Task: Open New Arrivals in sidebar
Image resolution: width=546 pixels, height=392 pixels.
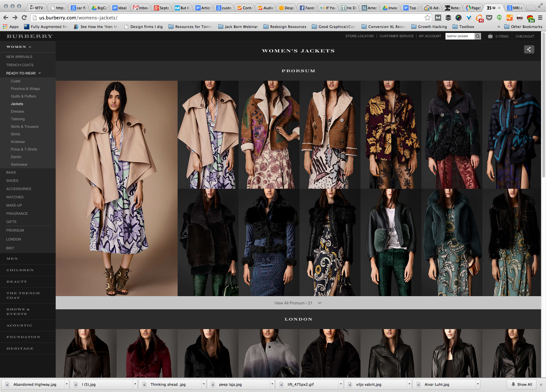Action: coord(19,57)
